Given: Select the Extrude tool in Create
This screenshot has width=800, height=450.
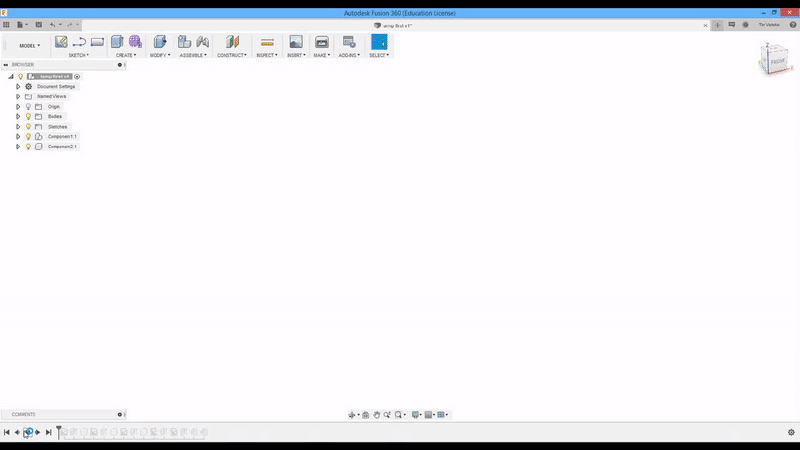Looking at the screenshot, I should (x=117, y=42).
